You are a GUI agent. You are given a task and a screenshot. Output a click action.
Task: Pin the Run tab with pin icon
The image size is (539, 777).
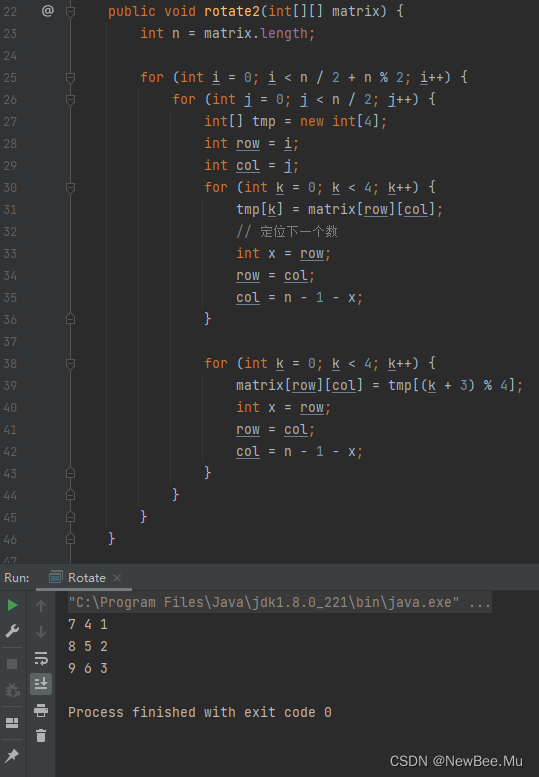(x=12, y=755)
